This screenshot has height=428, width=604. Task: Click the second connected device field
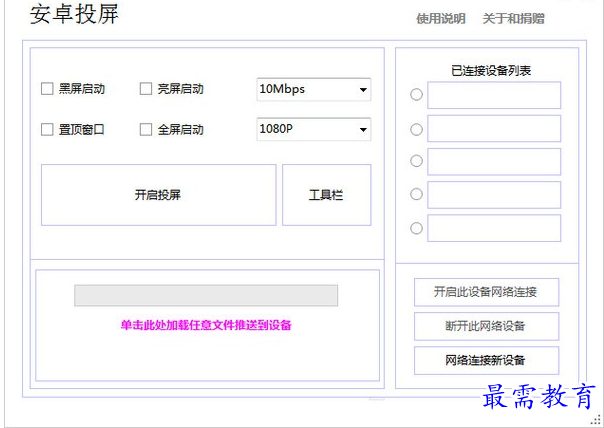pos(494,128)
